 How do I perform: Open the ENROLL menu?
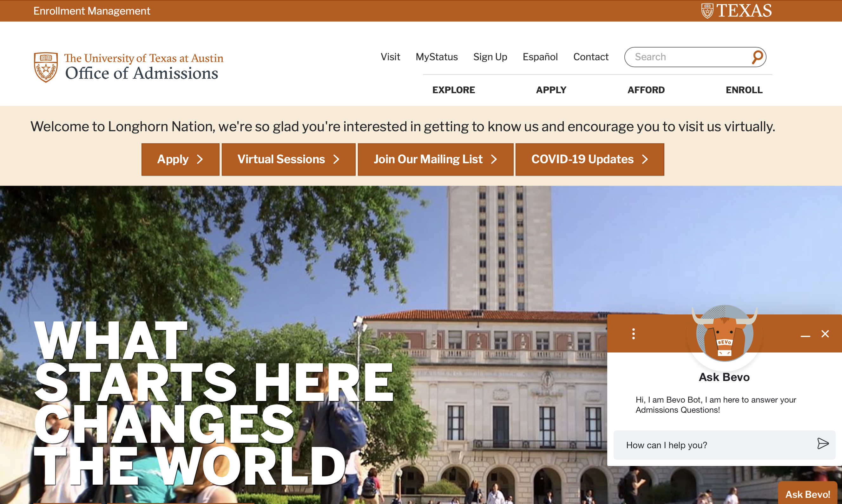point(744,90)
